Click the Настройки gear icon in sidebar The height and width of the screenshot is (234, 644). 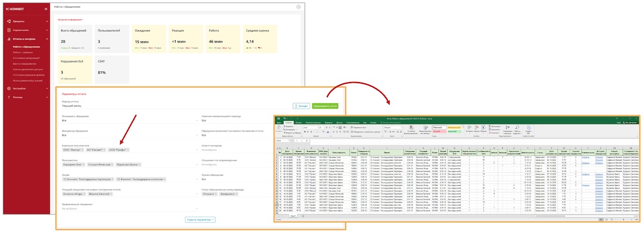click(x=9, y=88)
